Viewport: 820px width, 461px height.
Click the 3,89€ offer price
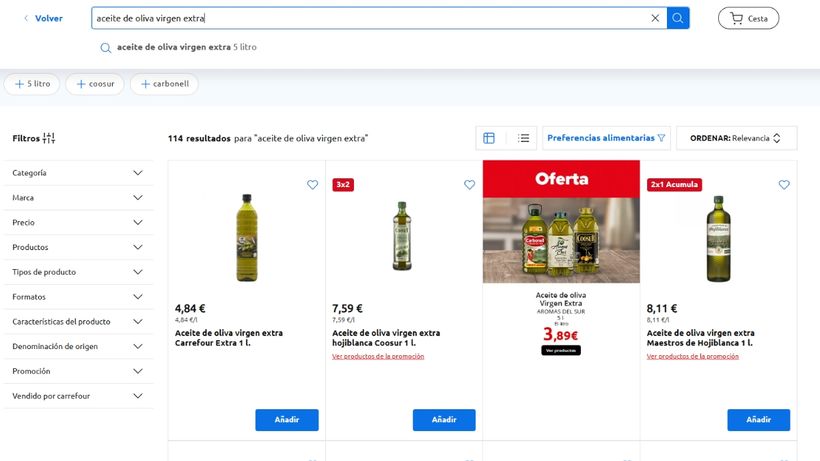(561, 335)
